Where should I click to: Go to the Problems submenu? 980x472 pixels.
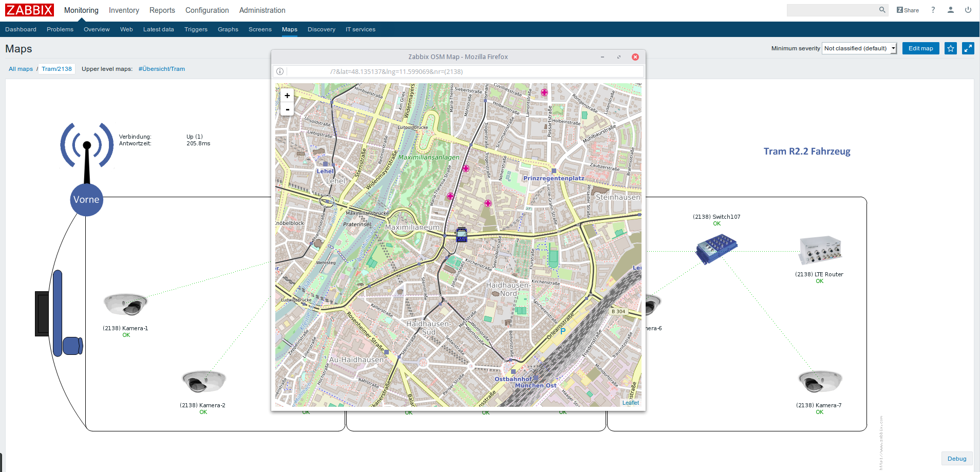60,29
